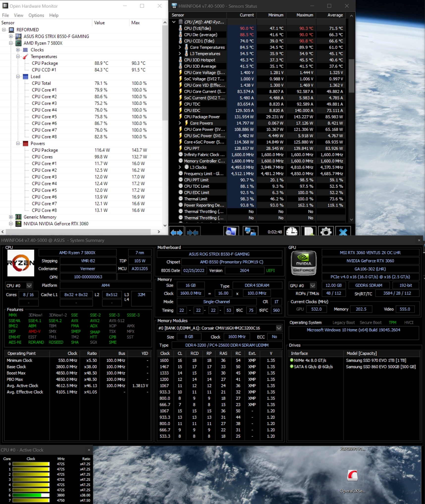Click the Average column header in HWiNFO sensors

[x=331, y=15]
